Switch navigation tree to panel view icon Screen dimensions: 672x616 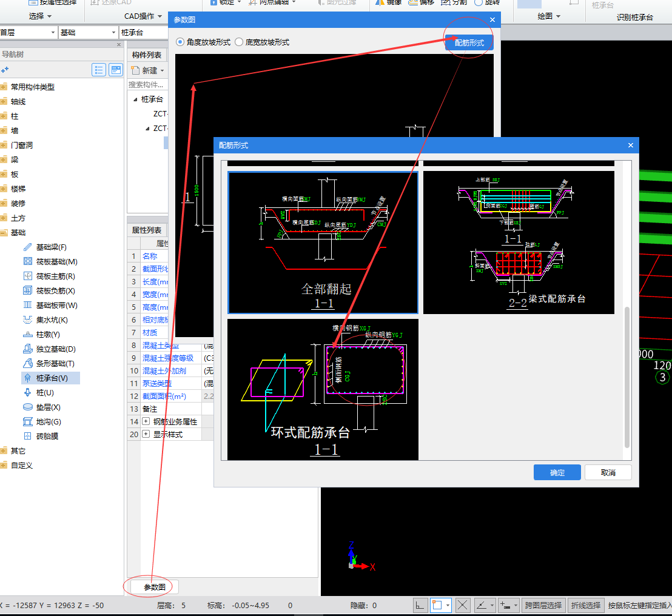pos(116,70)
